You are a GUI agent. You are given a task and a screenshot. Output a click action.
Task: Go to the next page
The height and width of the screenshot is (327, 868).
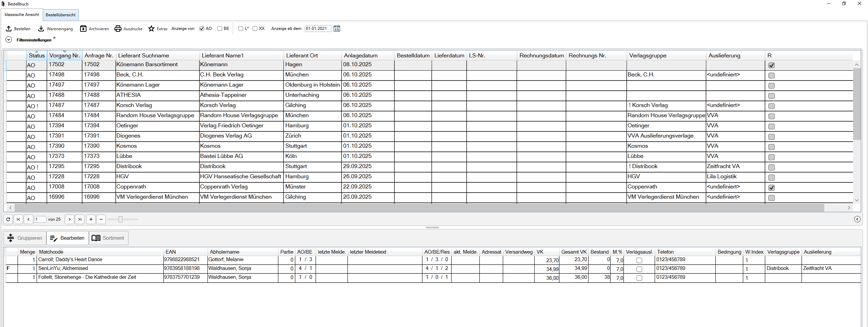(x=70, y=219)
